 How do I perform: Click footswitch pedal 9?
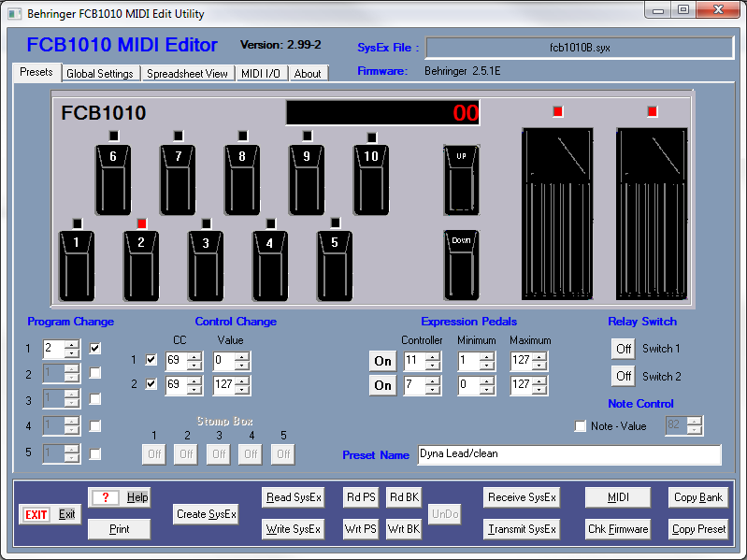(x=307, y=180)
